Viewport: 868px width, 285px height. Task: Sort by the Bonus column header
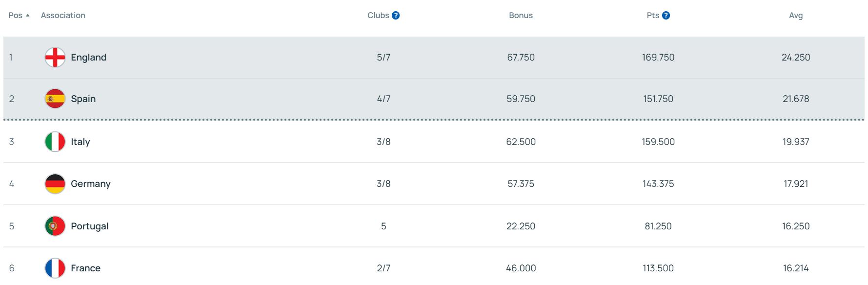(x=521, y=16)
